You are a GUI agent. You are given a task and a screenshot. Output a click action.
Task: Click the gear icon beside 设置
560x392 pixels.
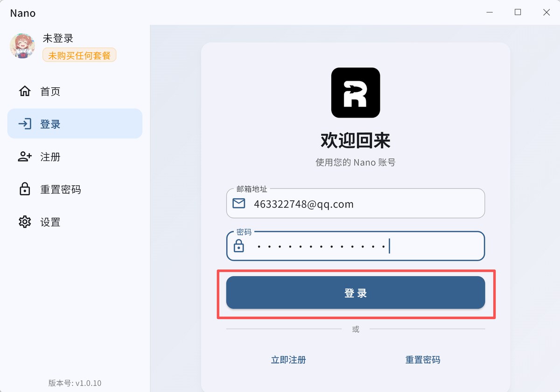tap(24, 222)
